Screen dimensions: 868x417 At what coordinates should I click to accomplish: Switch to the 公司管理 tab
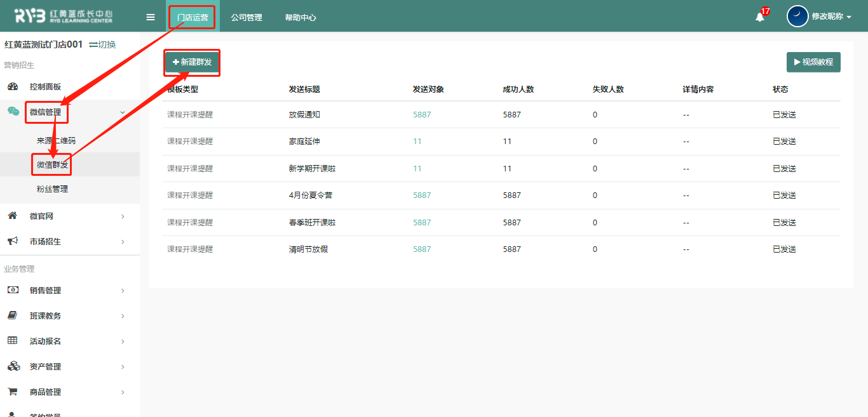pyautogui.click(x=247, y=18)
